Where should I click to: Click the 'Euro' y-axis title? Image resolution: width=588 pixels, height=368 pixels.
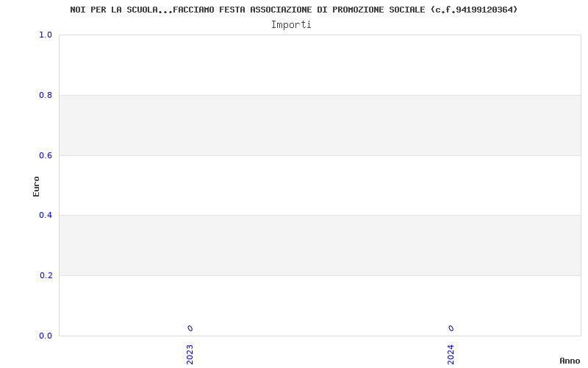click(36, 186)
